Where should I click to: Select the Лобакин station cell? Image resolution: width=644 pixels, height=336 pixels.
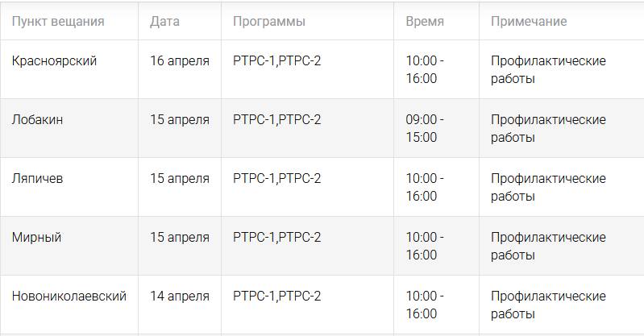(38, 120)
